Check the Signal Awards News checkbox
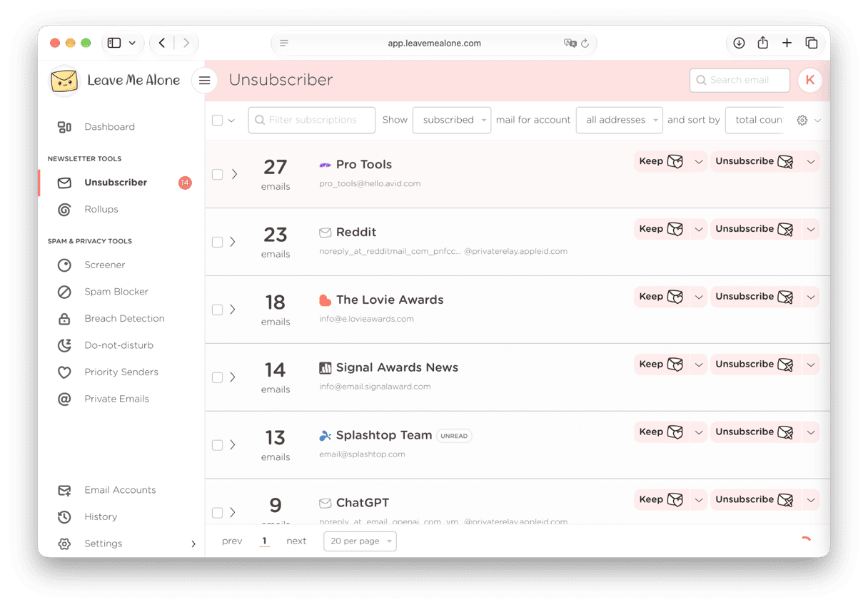Image resolution: width=868 pixels, height=607 pixels. click(x=218, y=378)
